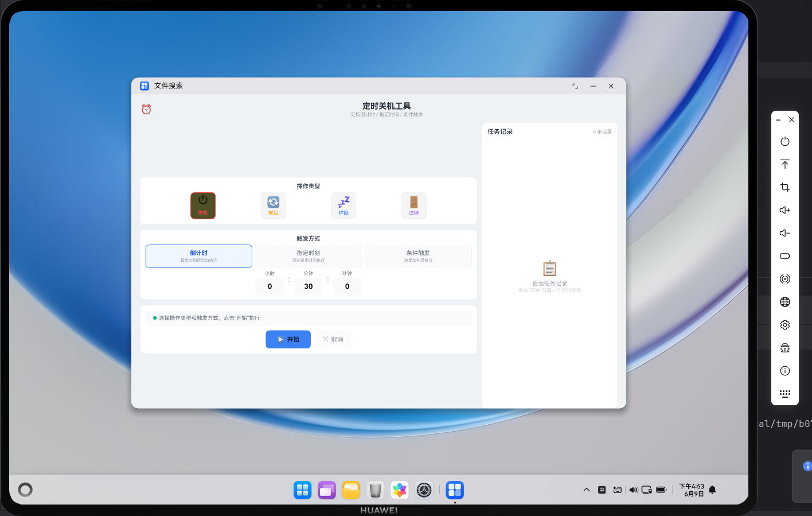Viewport: 812px width, 516px height.
Task: Close the side toolbar panel
Action: tap(791, 120)
